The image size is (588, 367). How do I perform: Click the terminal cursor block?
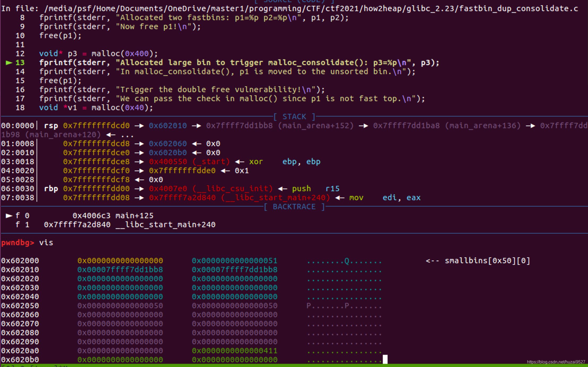tap(385, 359)
